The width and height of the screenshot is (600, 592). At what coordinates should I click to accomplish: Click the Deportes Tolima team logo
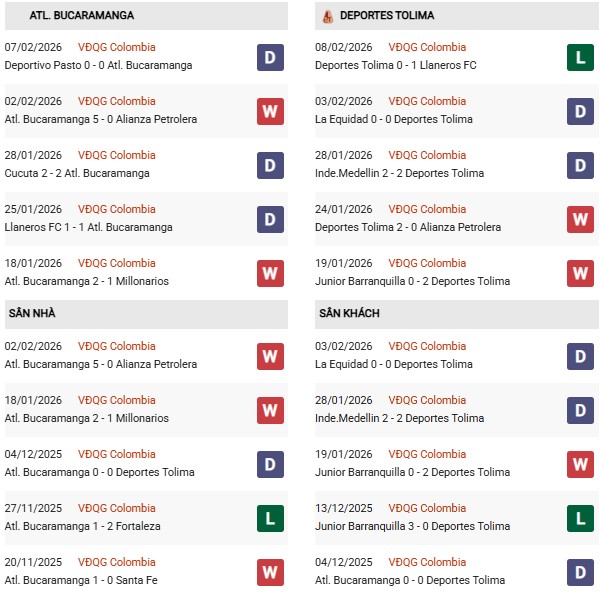click(328, 16)
